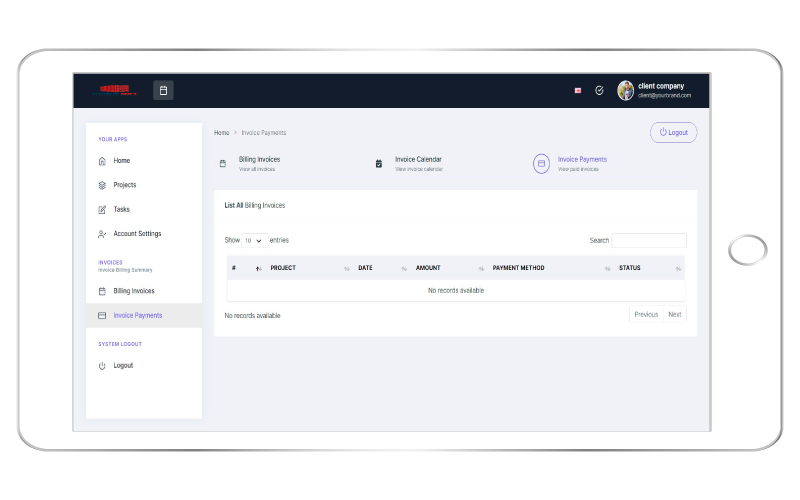
Task: Click the Home breadcrumb link
Action: click(221, 132)
